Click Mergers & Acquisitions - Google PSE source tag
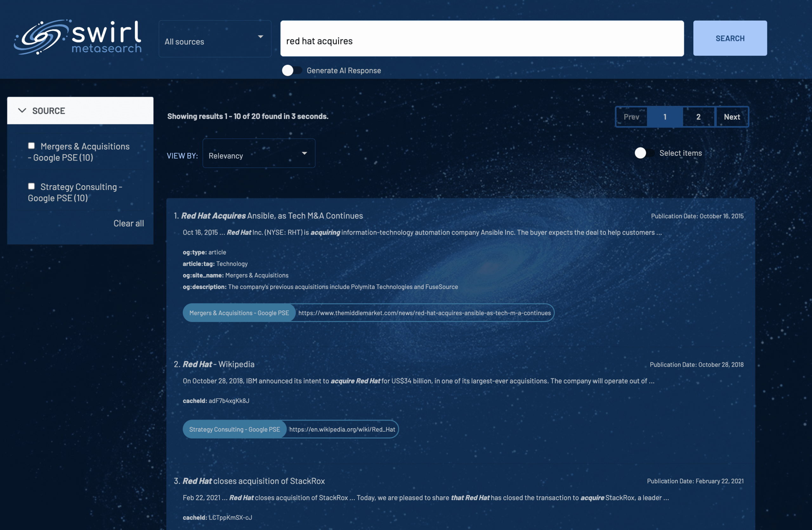The height and width of the screenshot is (530, 812). click(239, 313)
